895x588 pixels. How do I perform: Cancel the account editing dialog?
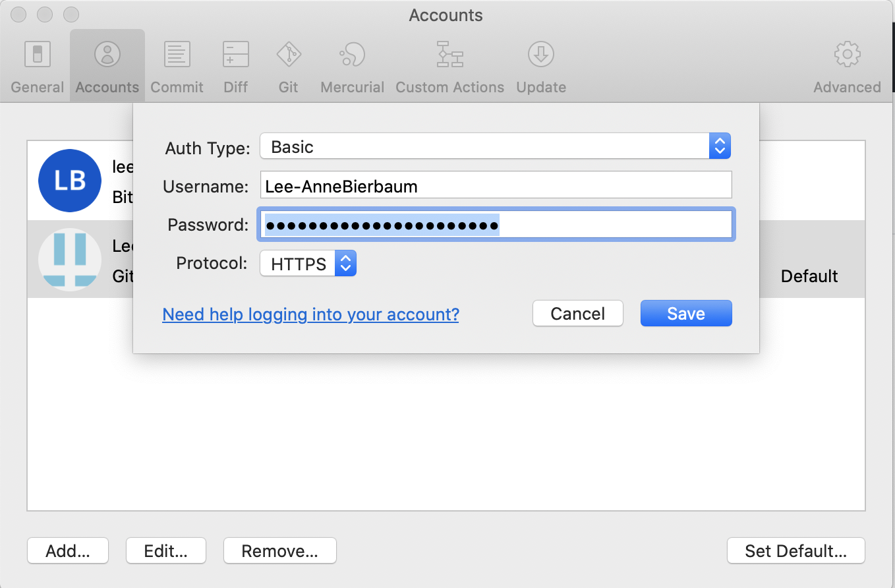point(578,314)
